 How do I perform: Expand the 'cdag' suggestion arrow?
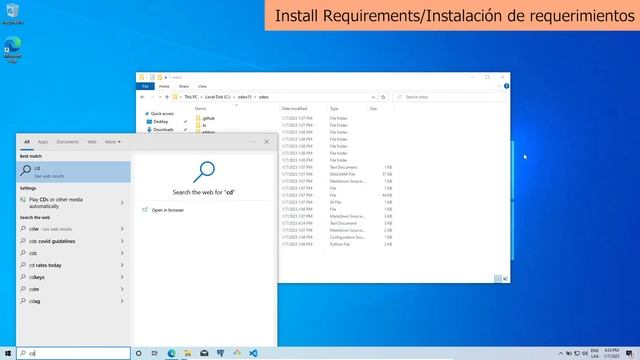tap(122, 301)
